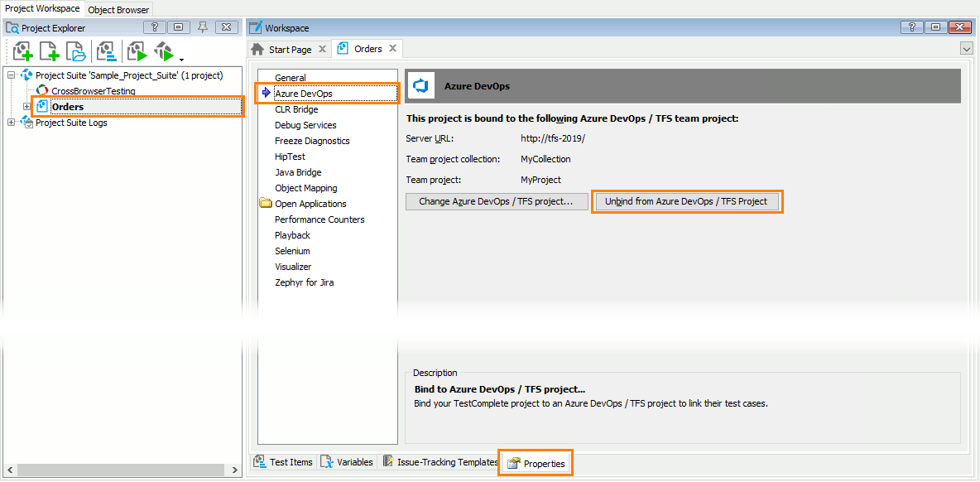
Task: Click the Orders project icon in the tree
Action: [x=42, y=106]
